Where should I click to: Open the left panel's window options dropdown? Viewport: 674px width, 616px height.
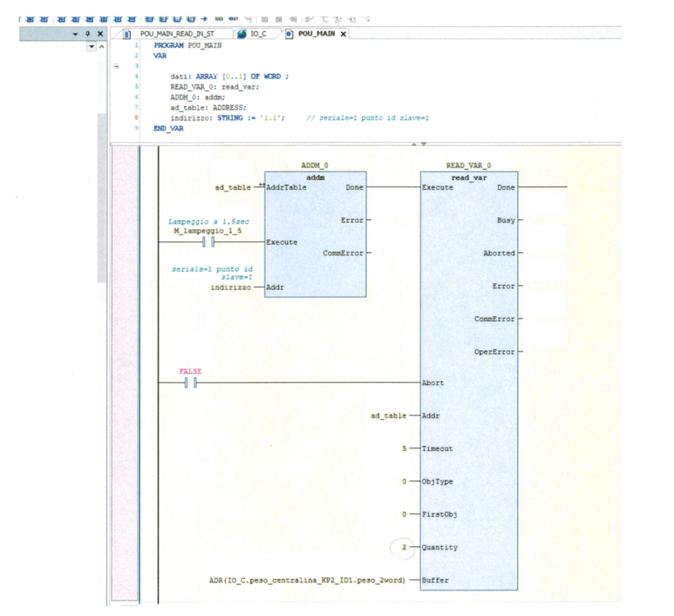tap(76, 34)
